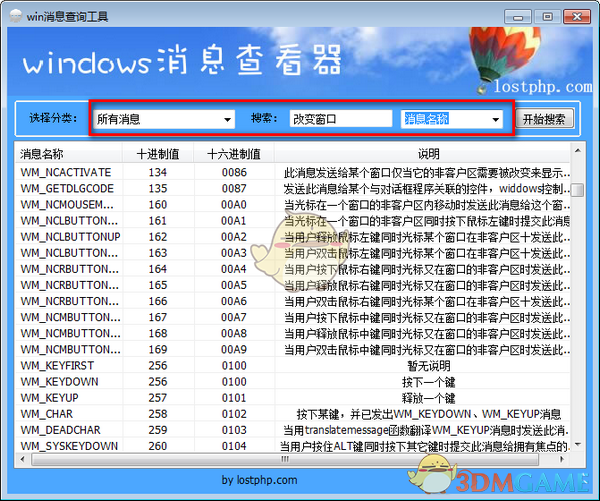The image size is (600, 501).
Task: Click hex value 0102
Action: (234, 414)
